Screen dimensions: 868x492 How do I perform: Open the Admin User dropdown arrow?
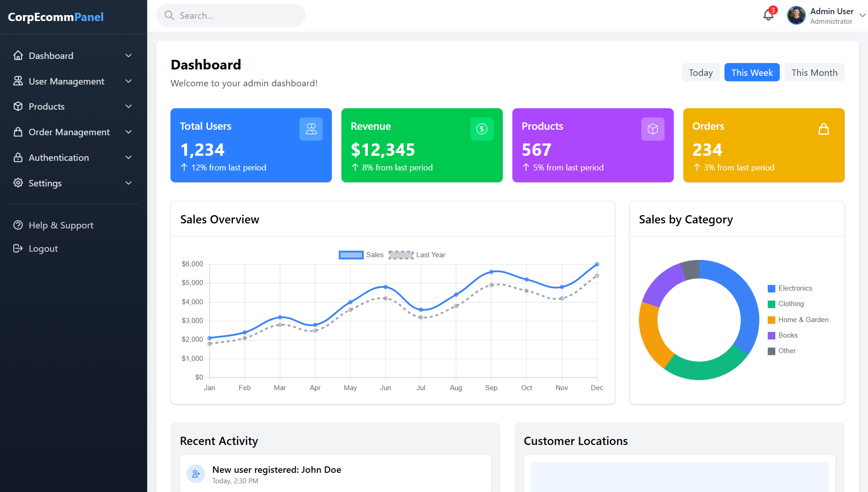(x=862, y=16)
